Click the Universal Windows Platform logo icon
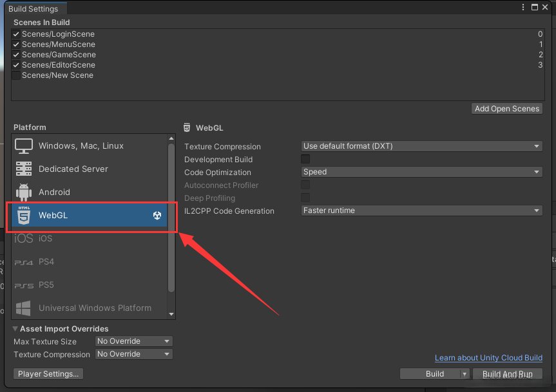Screen dimensions: 556x392 pos(24,308)
